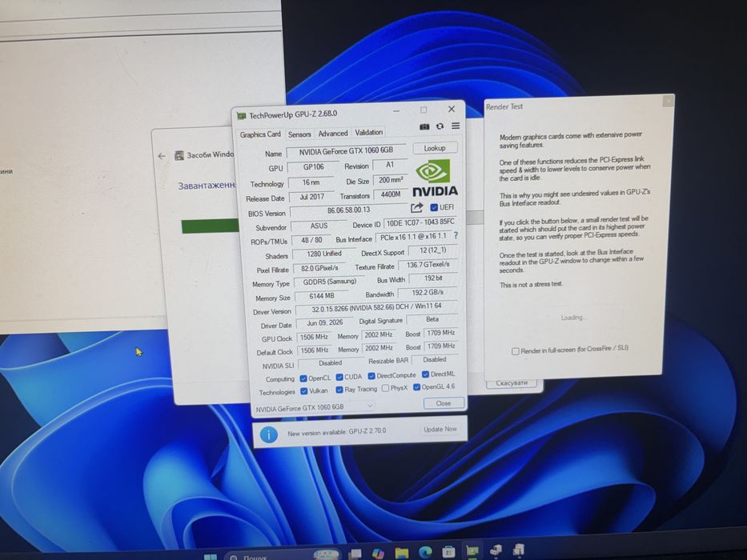Toggle the OpenGL 4.6 checkbox
The width and height of the screenshot is (747, 560).
(x=416, y=387)
